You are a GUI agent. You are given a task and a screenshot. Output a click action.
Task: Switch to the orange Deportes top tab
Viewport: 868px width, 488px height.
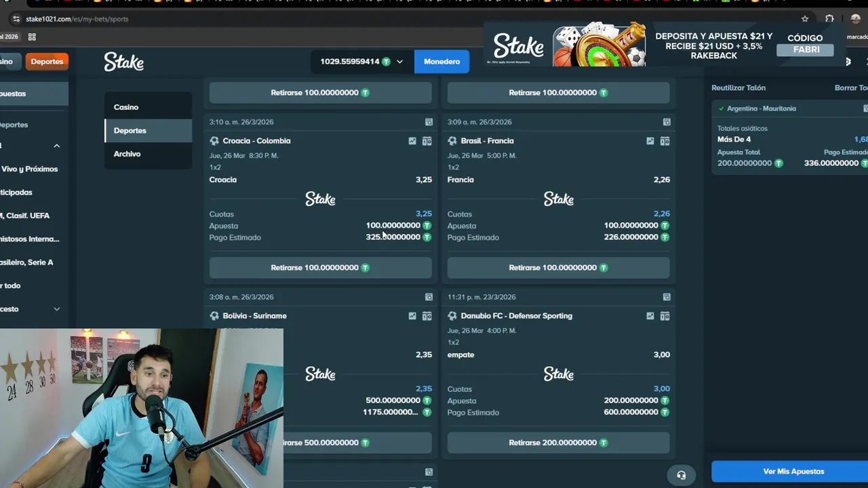click(47, 62)
